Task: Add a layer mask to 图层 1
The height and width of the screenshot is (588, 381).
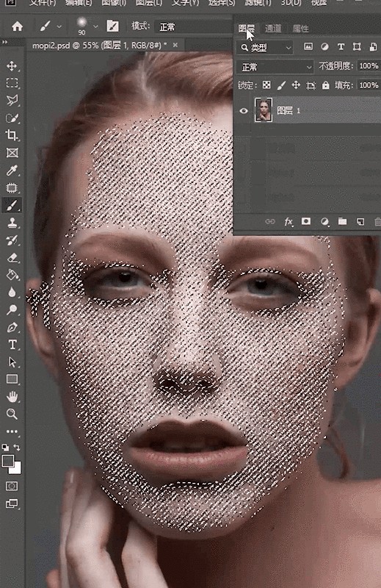Action: click(x=306, y=221)
